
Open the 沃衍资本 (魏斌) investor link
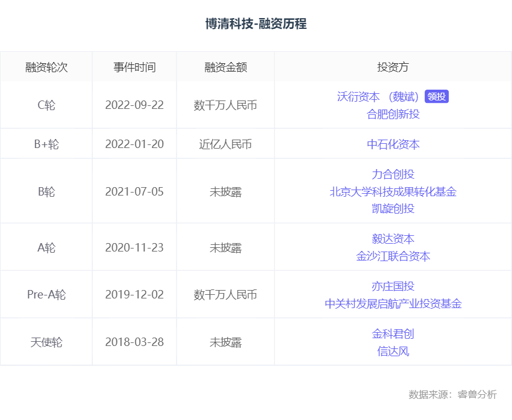coord(378,97)
